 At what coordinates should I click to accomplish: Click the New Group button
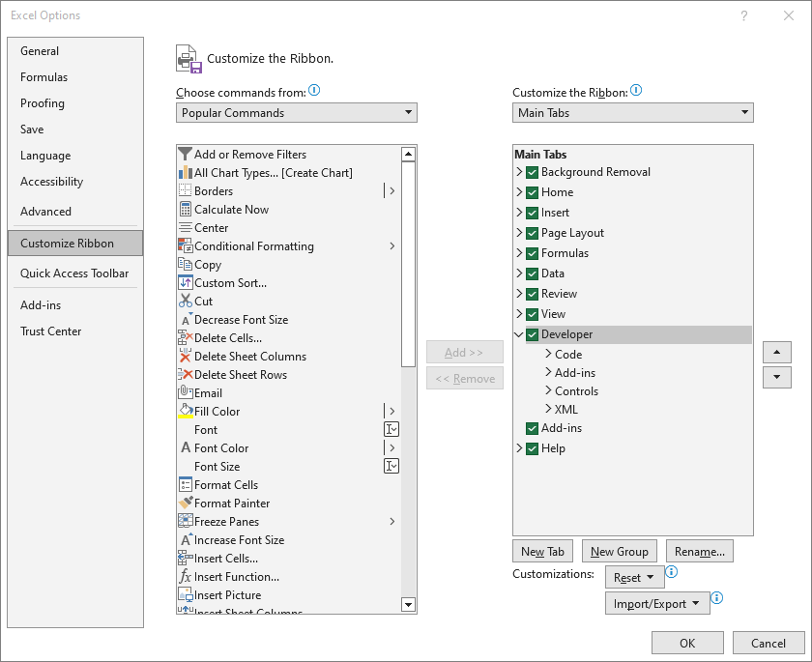pyautogui.click(x=620, y=551)
